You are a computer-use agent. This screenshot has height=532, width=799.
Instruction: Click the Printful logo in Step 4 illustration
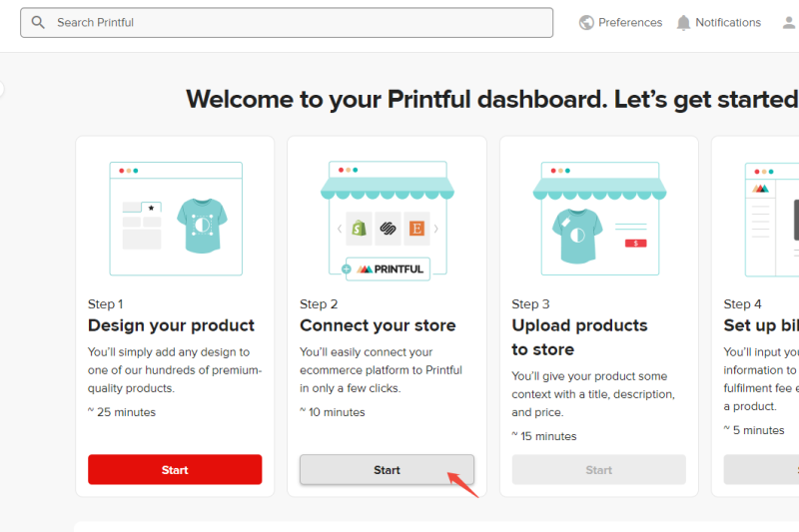(760, 189)
